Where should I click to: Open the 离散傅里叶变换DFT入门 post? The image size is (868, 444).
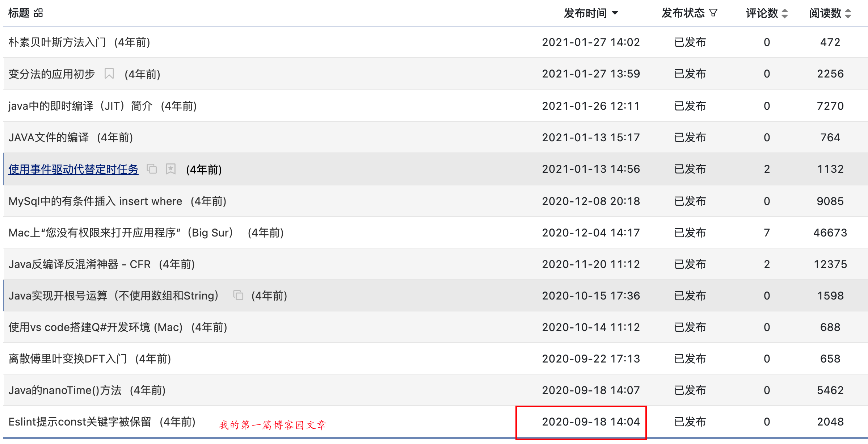coord(68,359)
